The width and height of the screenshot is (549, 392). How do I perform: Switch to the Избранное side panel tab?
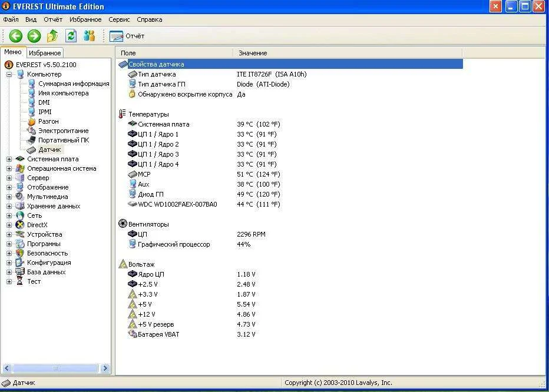click(45, 53)
